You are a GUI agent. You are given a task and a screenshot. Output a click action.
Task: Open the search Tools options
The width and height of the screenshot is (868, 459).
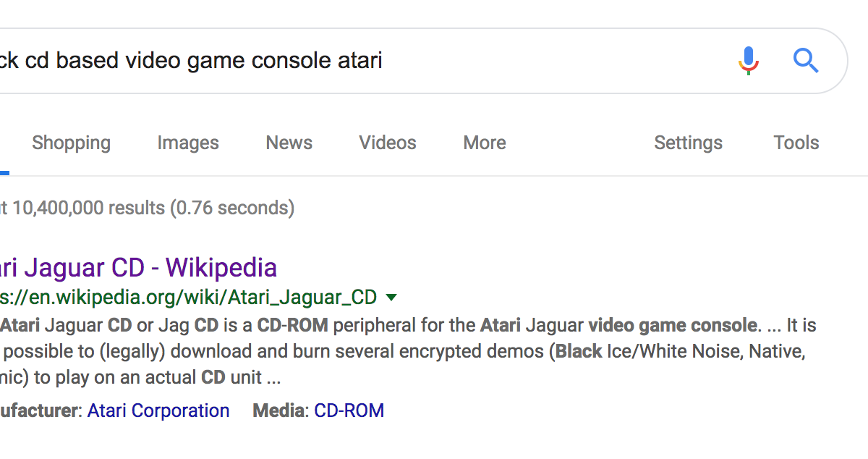pos(796,143)
